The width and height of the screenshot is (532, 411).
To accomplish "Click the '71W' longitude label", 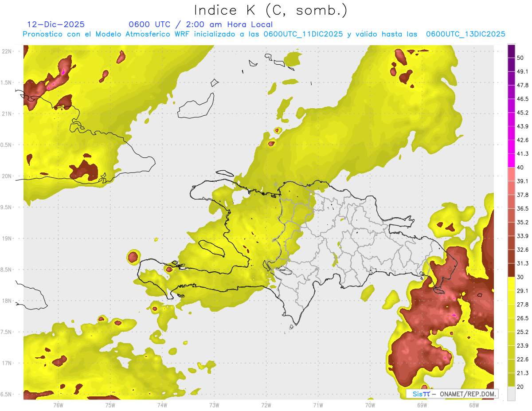I will (x=318, y=405).
